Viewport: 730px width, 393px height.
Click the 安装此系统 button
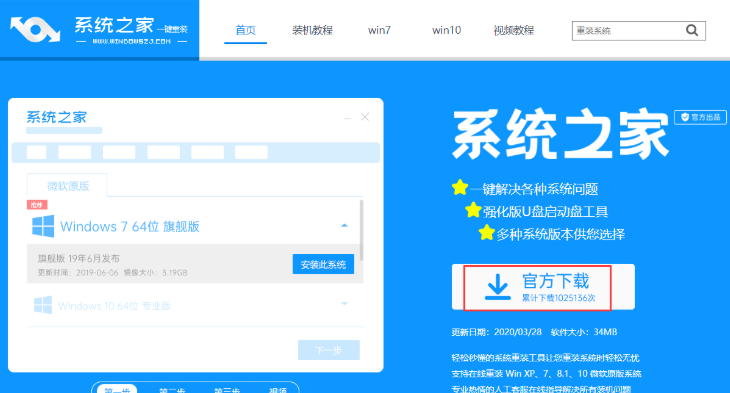[323, 264]
